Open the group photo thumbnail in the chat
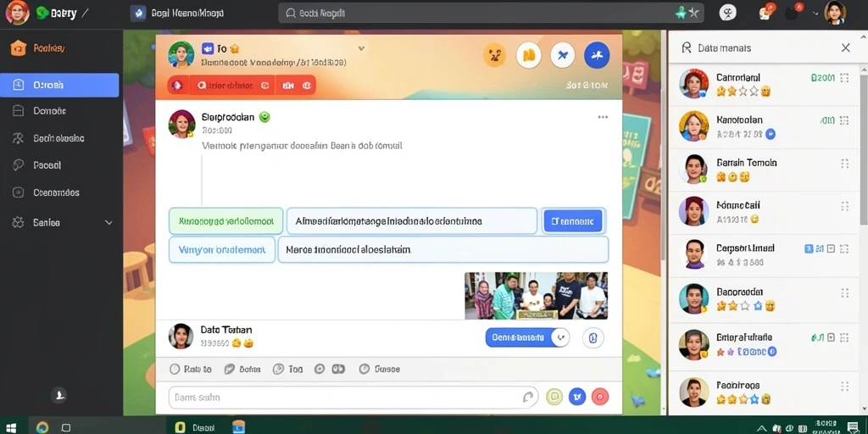Image resolution: width=868 pixels, height=434 pixels. [536, 296]
